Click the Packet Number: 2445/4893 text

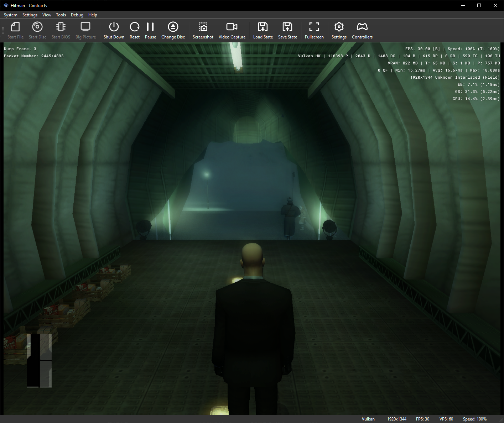click(34, 56)
